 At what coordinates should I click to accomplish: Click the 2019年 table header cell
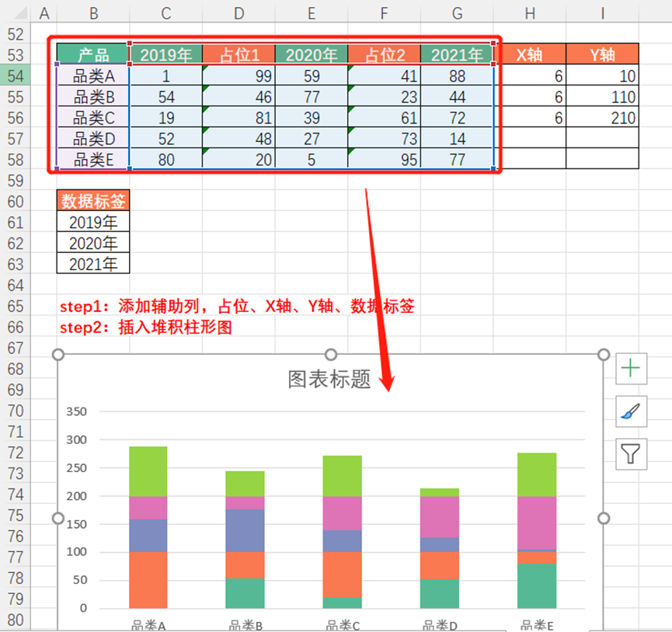(165, 54)
